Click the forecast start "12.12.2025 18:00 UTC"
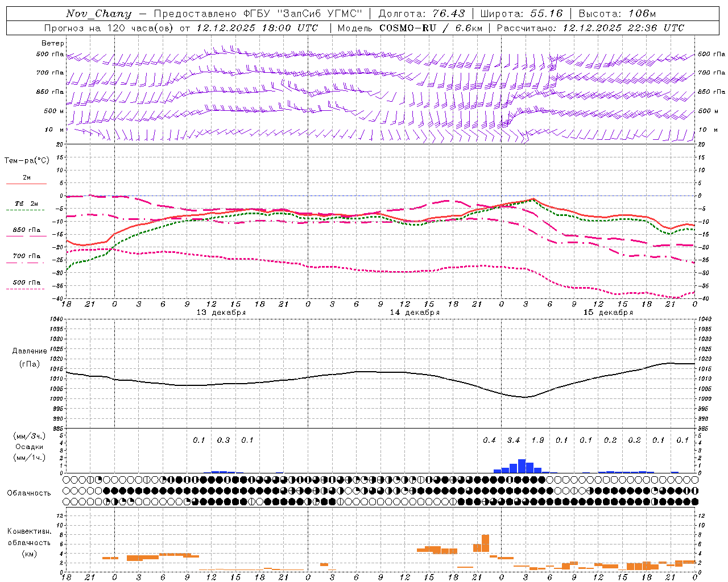Image resolution: width=728 pixels, height=582 pixels. [257, 28]
